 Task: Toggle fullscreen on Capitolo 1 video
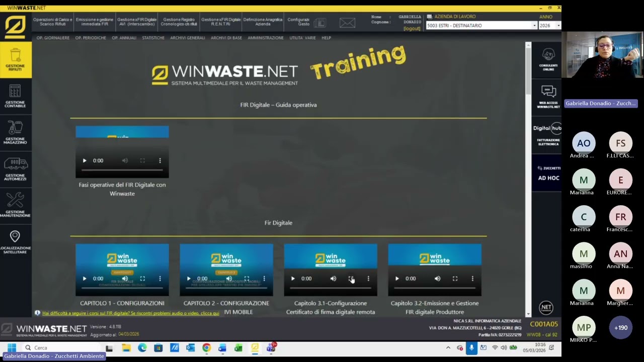coord(142,279)
